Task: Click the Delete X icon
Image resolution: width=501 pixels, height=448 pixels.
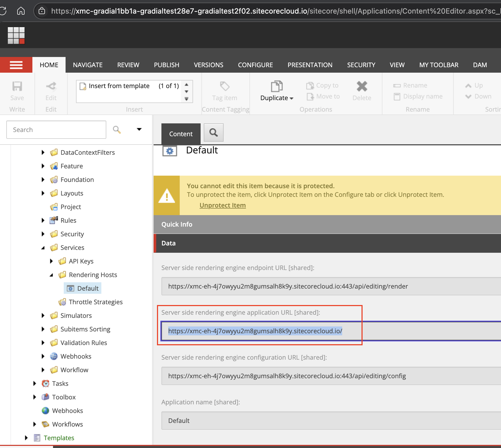Action: (x=362, y=87)
